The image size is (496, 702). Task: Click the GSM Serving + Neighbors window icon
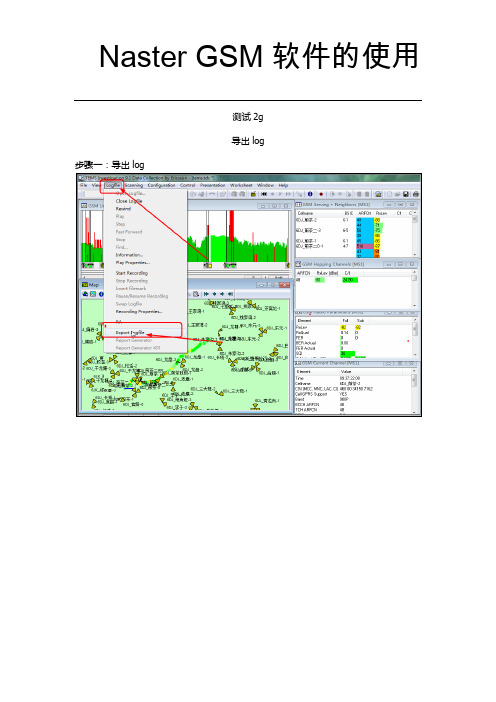[x=299, y=204]
